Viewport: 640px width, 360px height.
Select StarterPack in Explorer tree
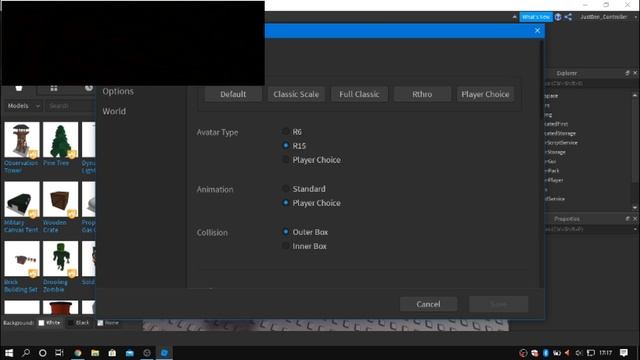pyautogui.click(x=552, y=171)
